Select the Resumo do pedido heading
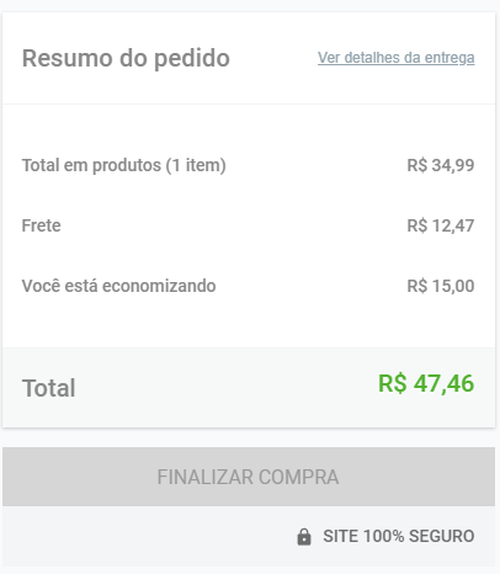Viewport: 500px width, 574px height. [x=126, y=58]
